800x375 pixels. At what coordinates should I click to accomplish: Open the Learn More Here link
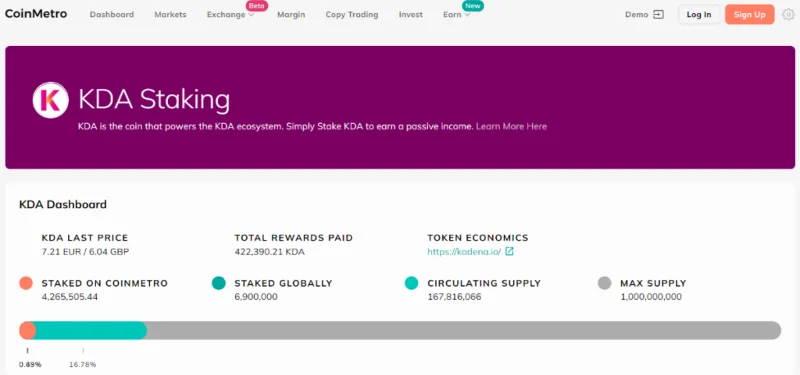(511, 127)
